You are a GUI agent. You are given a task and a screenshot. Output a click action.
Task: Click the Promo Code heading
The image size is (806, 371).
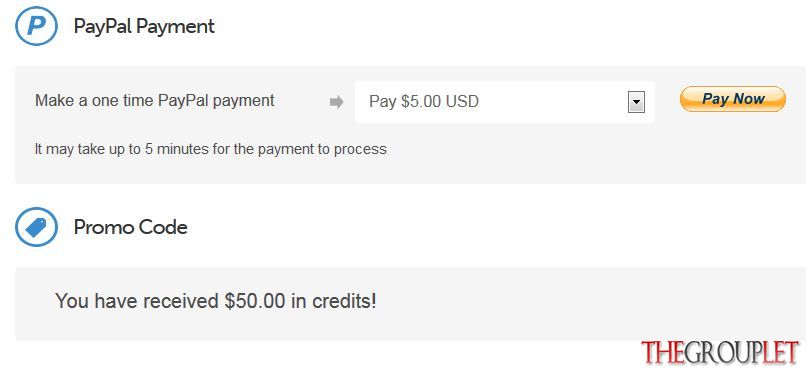pos(131,227)
